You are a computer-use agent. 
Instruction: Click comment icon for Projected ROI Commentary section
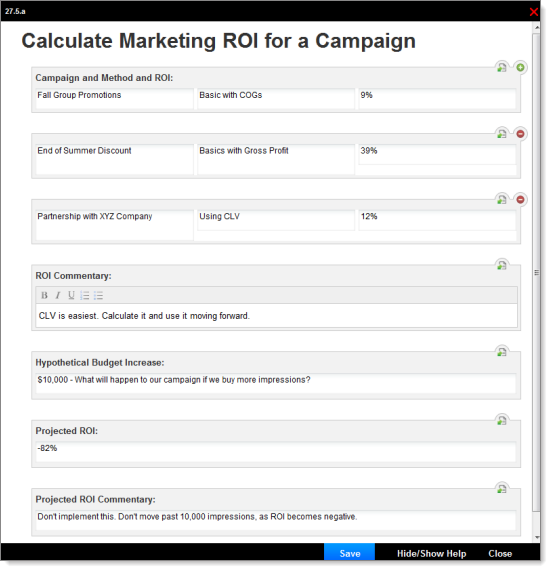(502, 488)
